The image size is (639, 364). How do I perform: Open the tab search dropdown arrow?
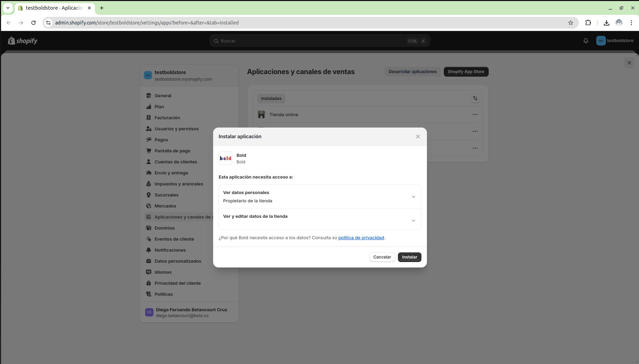[8, 8]
